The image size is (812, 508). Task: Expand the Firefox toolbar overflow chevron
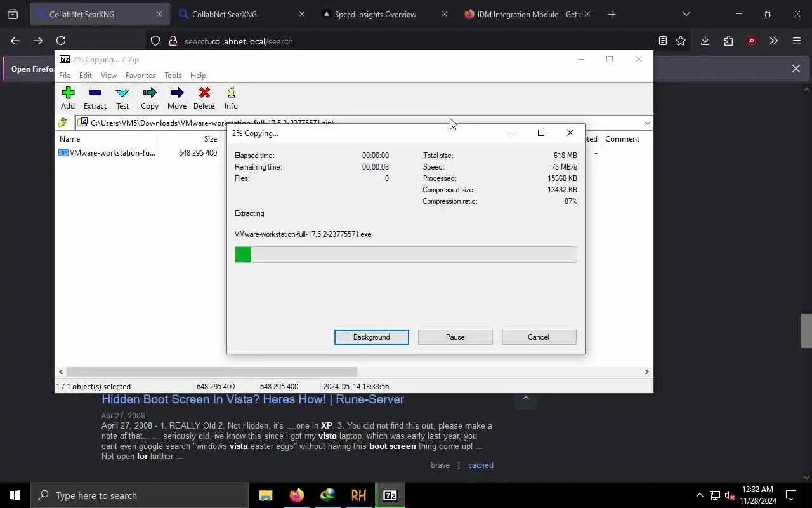tap(773, 41)
